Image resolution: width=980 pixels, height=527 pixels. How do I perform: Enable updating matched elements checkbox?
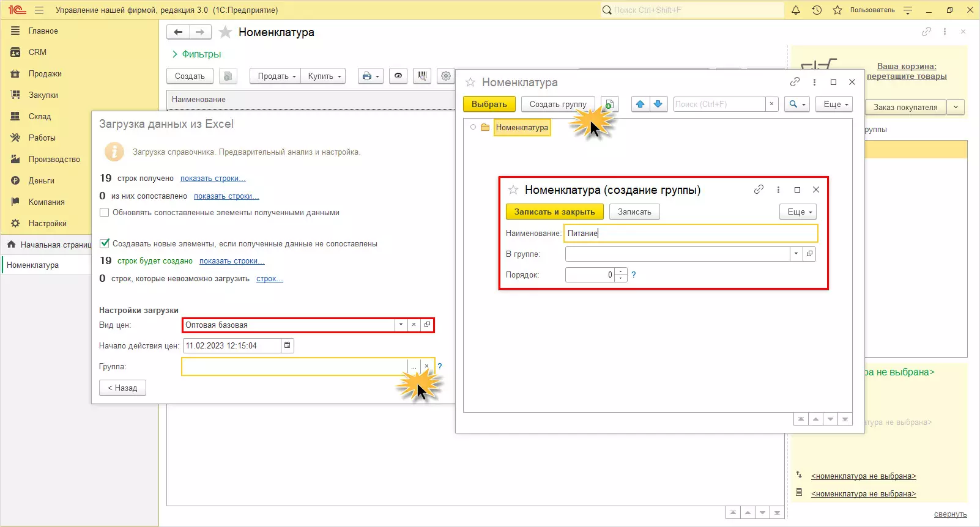pyautogui.click(x=105, y=213)
